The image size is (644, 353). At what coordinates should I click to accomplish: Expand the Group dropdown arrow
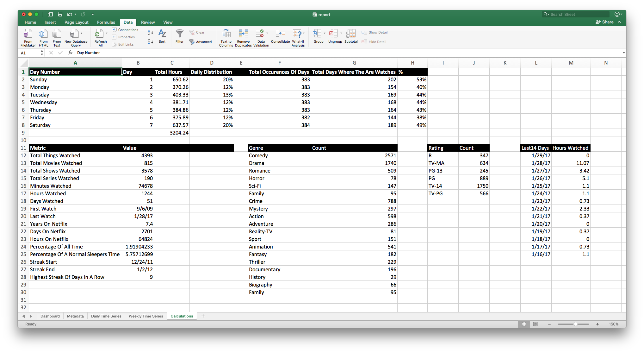[x=325, y=33]
